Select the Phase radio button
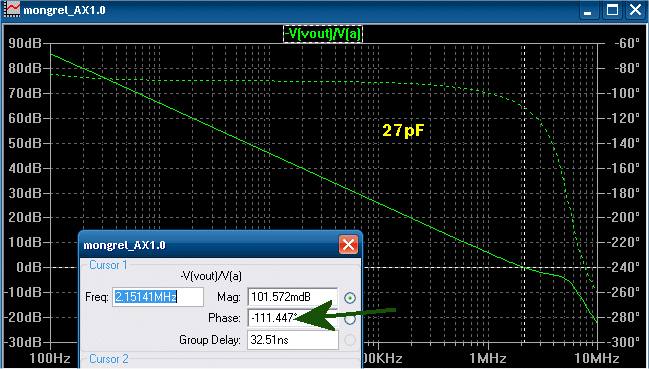The height and width of the screenshot is (369, 649). tap(350, 319)
